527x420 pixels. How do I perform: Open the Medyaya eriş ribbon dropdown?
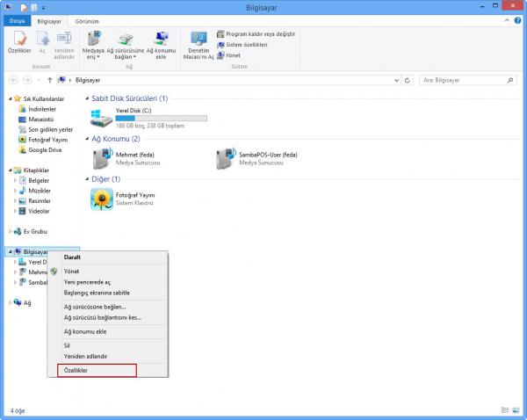93,45
